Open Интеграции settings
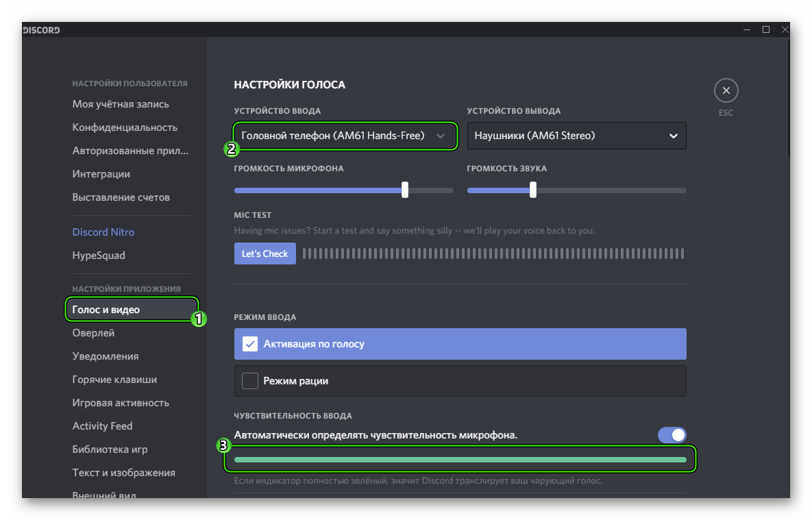The image size is (812, 520). pos(101,174)
